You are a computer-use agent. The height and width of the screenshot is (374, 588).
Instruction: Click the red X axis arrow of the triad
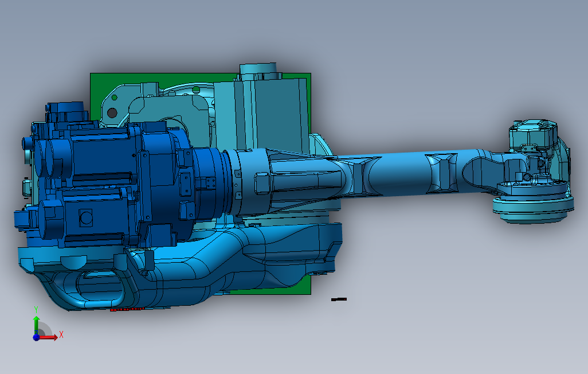49,337
